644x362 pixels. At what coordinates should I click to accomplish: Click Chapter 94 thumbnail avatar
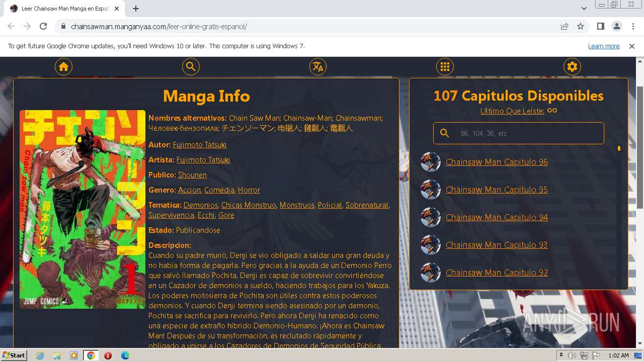(431, 217)
